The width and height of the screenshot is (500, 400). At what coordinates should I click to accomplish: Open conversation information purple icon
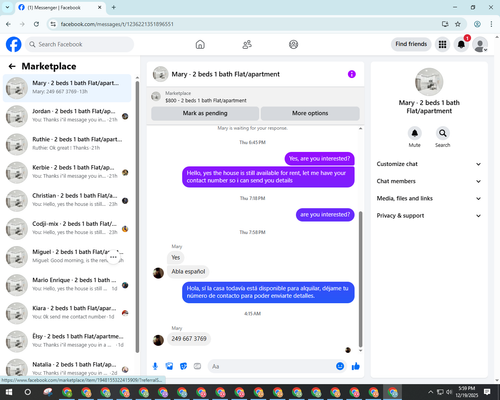click(352, 74)
